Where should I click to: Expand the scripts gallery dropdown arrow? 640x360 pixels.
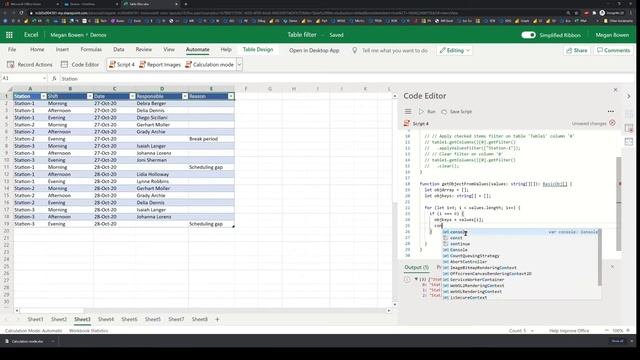[x=239, y=64]
